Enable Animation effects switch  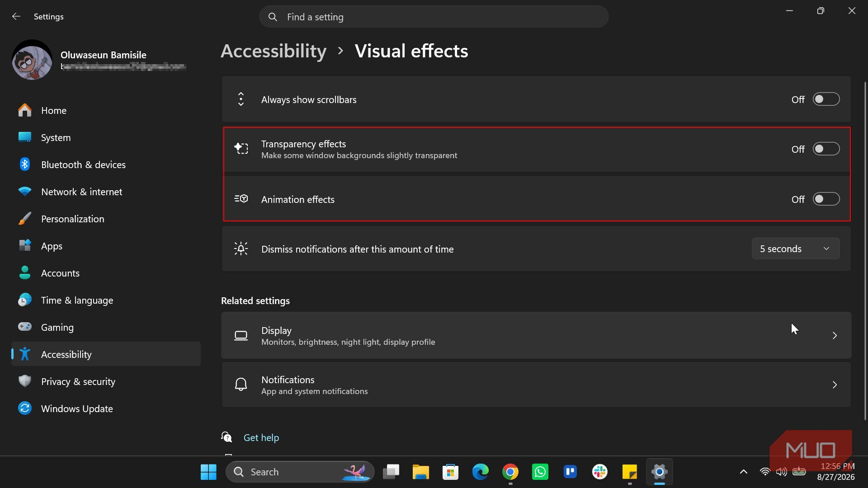(x=826, y=199)
